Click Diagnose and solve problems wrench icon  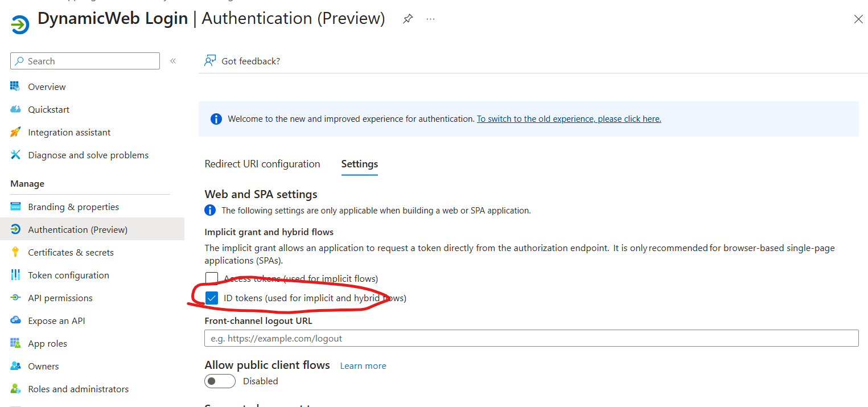tap(15, 155)
